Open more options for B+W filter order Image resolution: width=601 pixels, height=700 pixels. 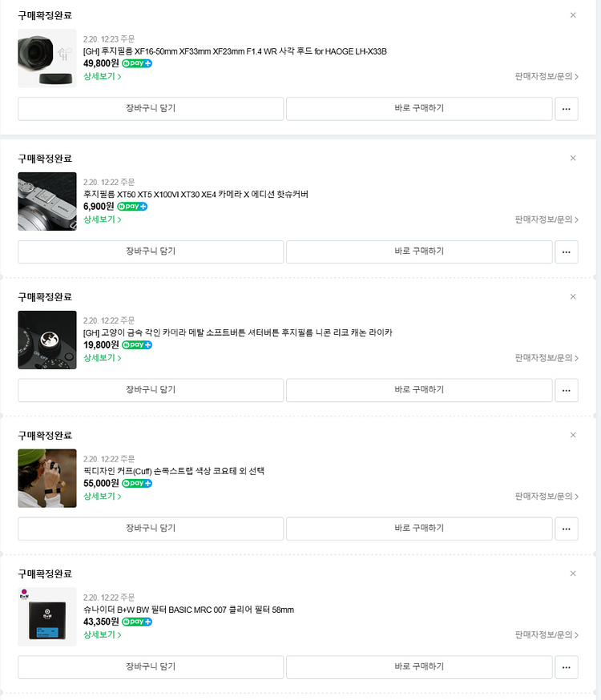click(567, 667)
